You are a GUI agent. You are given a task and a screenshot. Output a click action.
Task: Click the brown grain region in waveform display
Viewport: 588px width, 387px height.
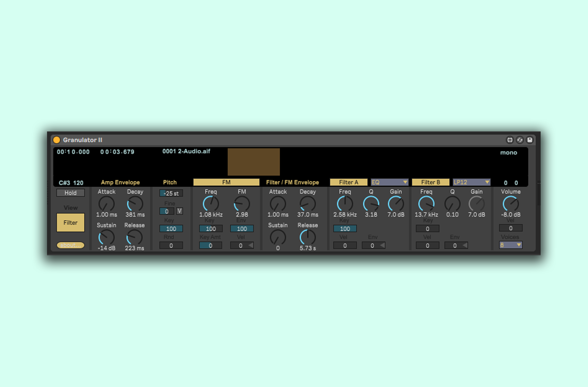[254, 162]
